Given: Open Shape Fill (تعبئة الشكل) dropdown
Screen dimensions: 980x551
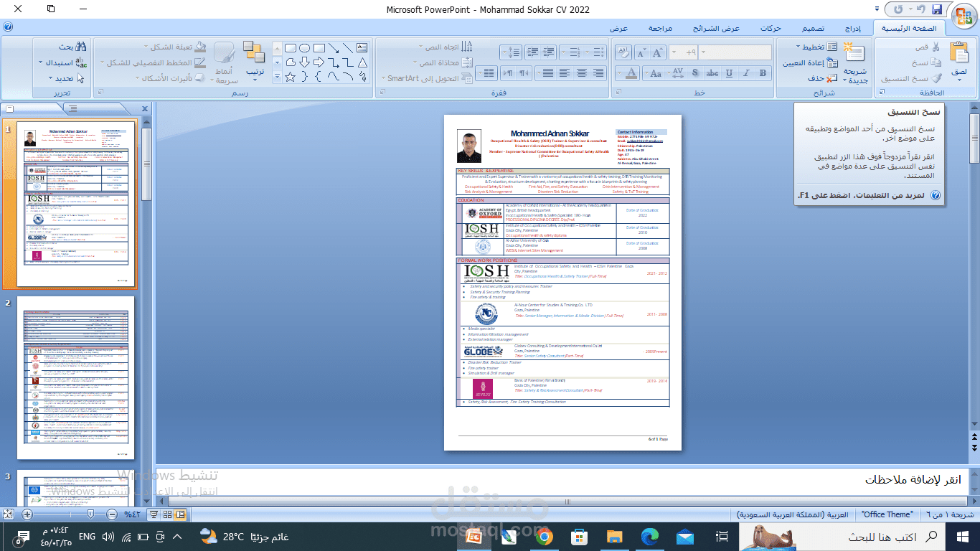Looking at the screenshot, I should click(175, 47).
